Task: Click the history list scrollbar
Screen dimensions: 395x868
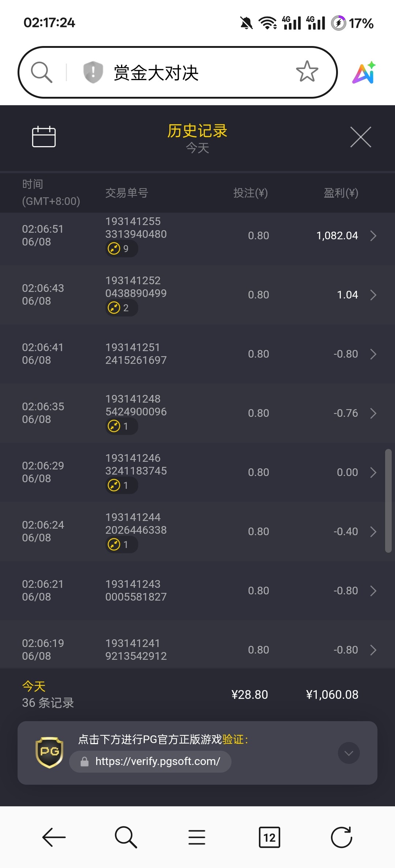Action: click(388, 500)
